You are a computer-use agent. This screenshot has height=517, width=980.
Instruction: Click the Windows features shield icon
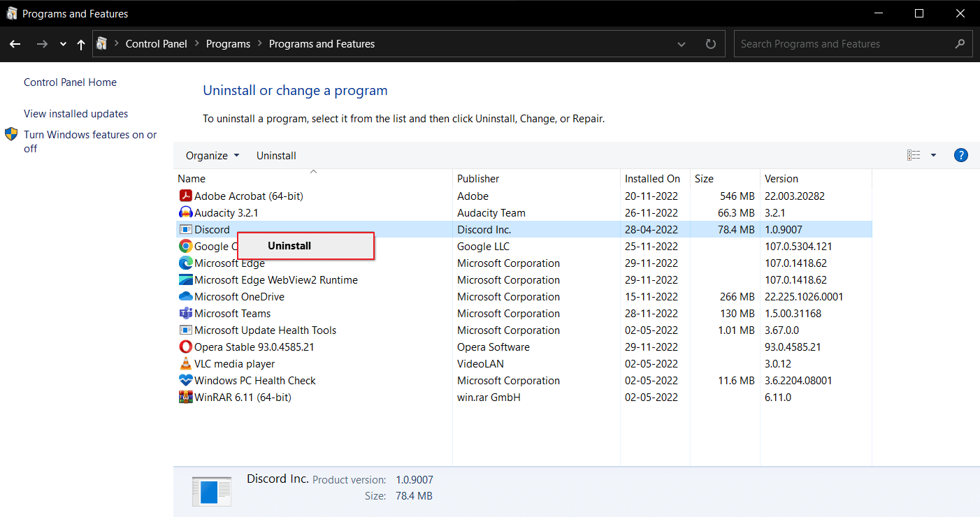[x=11, y=134]
